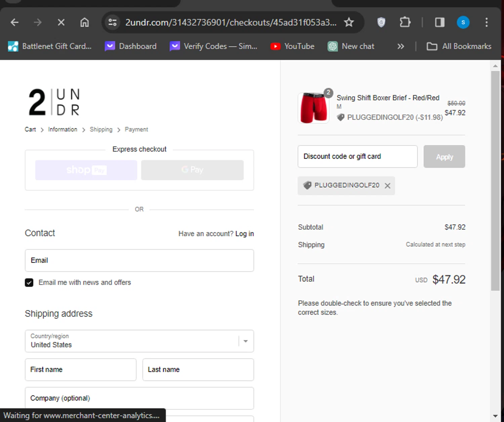Open the All Bookmarks folder

(459, 46)
